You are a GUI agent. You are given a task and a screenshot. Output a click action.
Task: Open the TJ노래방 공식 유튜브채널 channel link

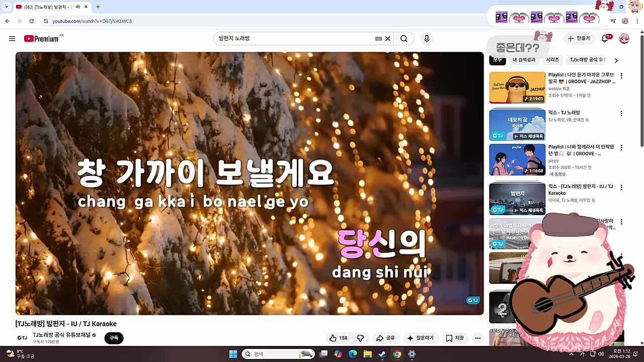(x=61, y=335)
